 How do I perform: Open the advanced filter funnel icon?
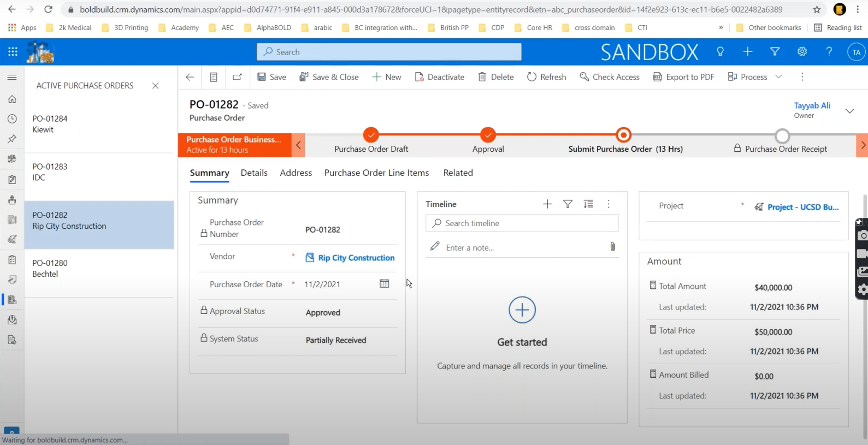pyautogui.click(x=775, y=52)
